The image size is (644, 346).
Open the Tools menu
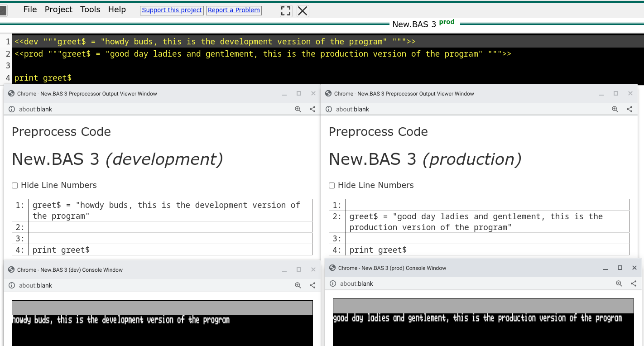coord(90,10)
